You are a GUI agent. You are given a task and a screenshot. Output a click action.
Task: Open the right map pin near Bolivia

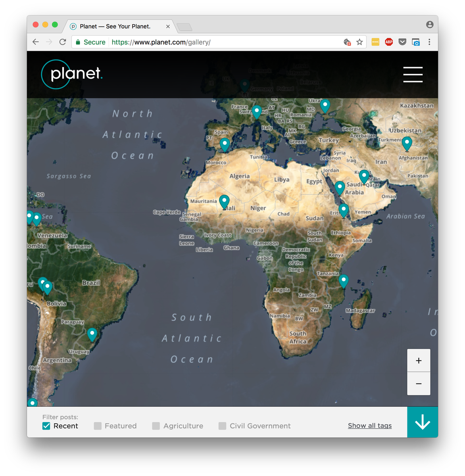(48, 287)
